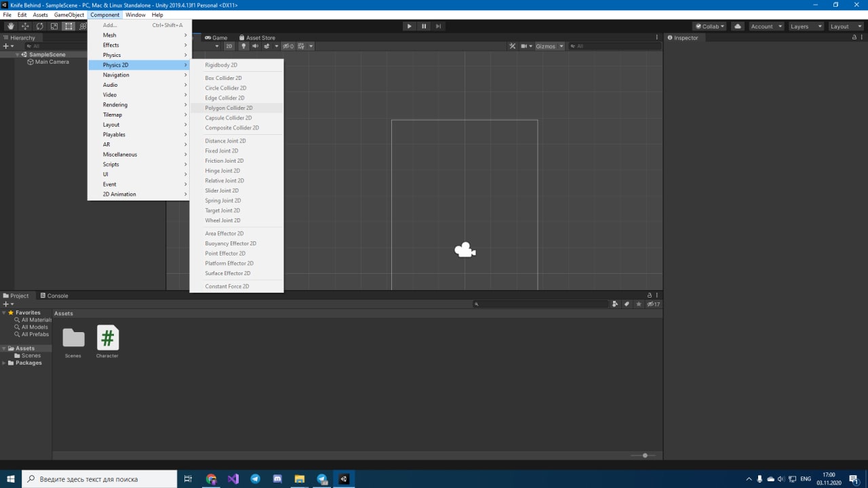
Task: Click the Project search field
Action: (540, 304)
